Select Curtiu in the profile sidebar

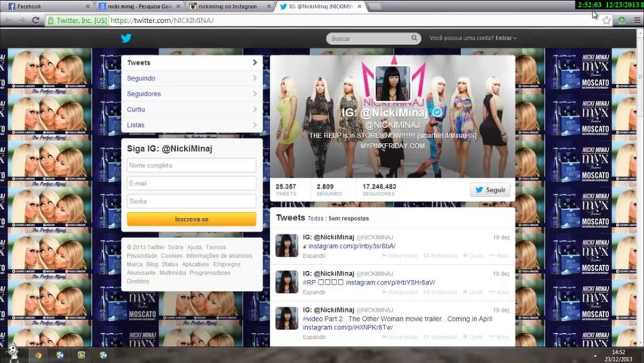pyautogui.click(x=192, y=109)
